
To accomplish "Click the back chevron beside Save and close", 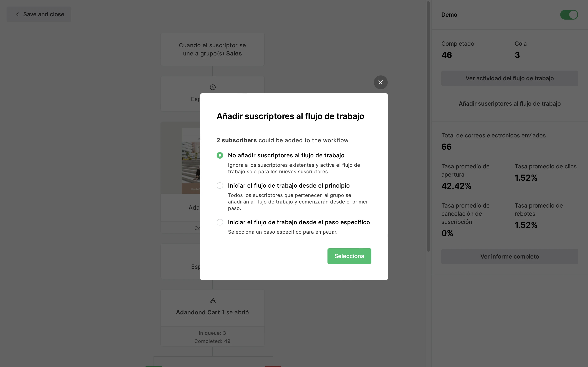I will pyautogui.click(x=18, y=14).
